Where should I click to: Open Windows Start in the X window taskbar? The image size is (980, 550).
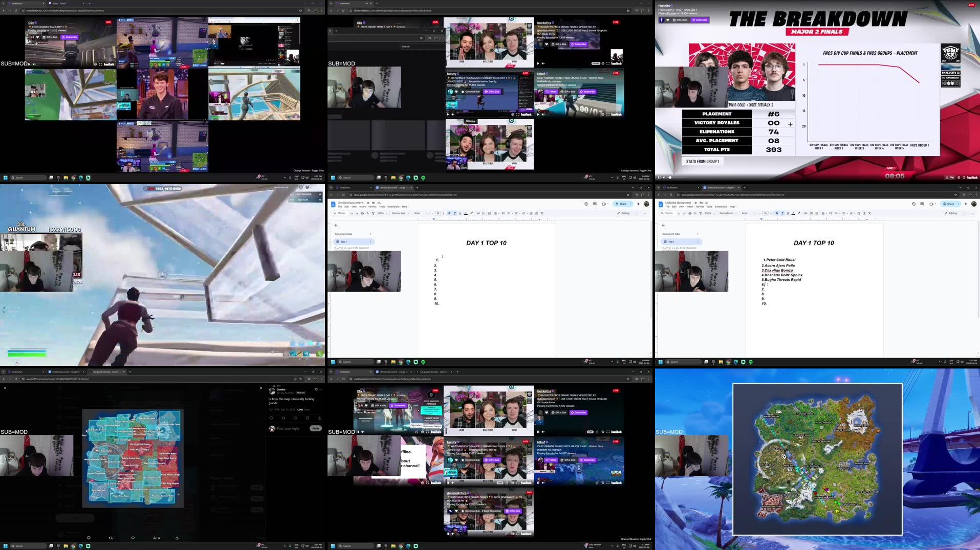click(x=6, y=546)
